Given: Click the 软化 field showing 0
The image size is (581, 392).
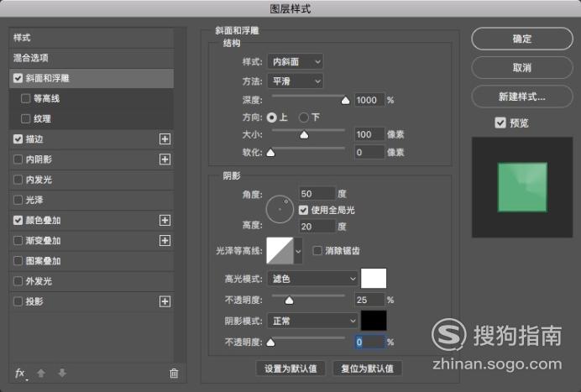Looking at the screenshot, I should tap(369, 152).
